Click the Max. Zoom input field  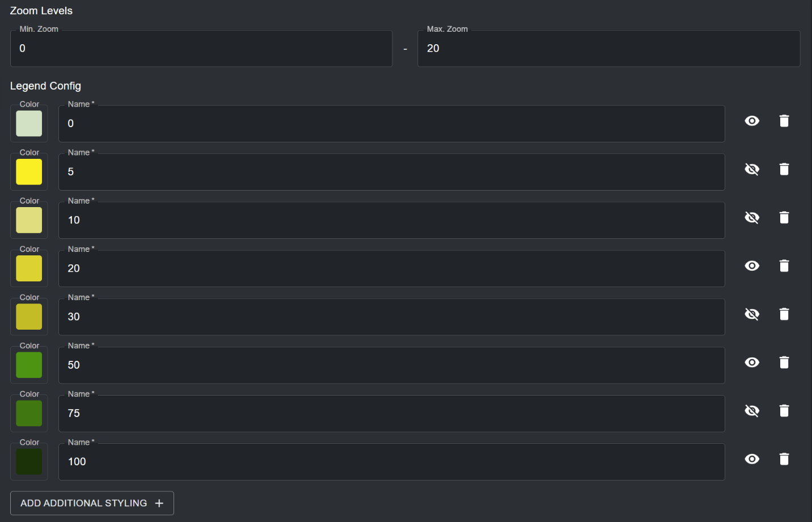click(608, 49)
